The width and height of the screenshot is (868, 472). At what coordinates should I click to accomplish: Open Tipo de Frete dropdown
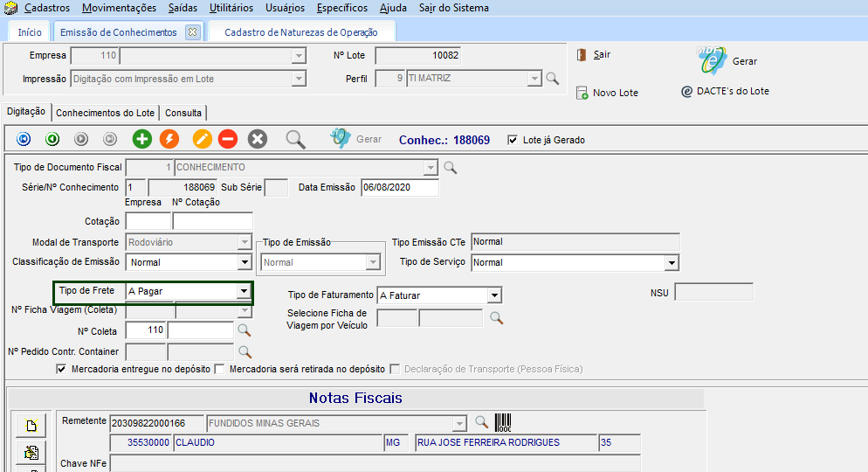pos(244,291)
